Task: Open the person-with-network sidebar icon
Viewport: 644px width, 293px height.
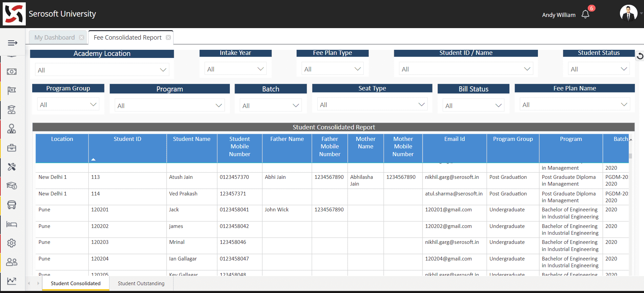Action: point(12,129)
